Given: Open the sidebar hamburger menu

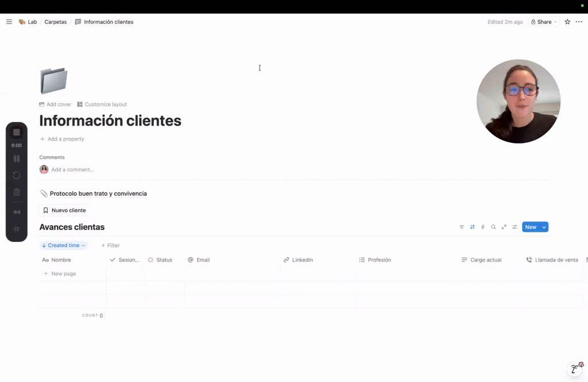Looking at the screenshot, I should tap(9, 22).
